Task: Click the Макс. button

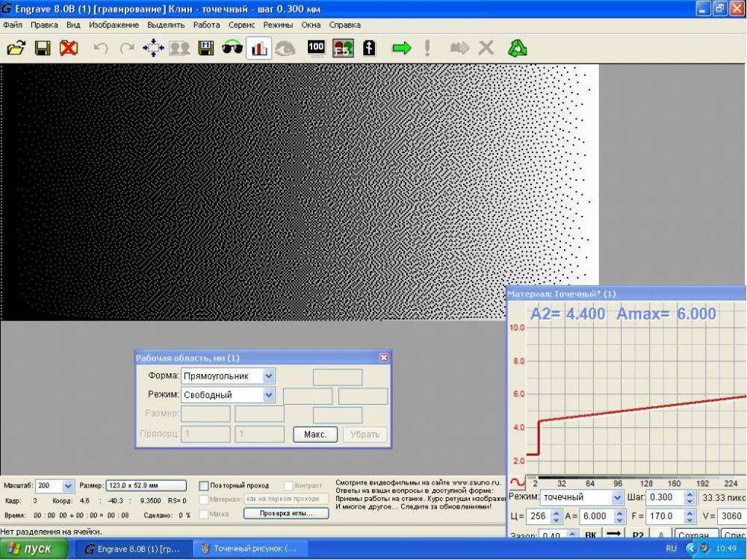Action: (x=315, y=435)
